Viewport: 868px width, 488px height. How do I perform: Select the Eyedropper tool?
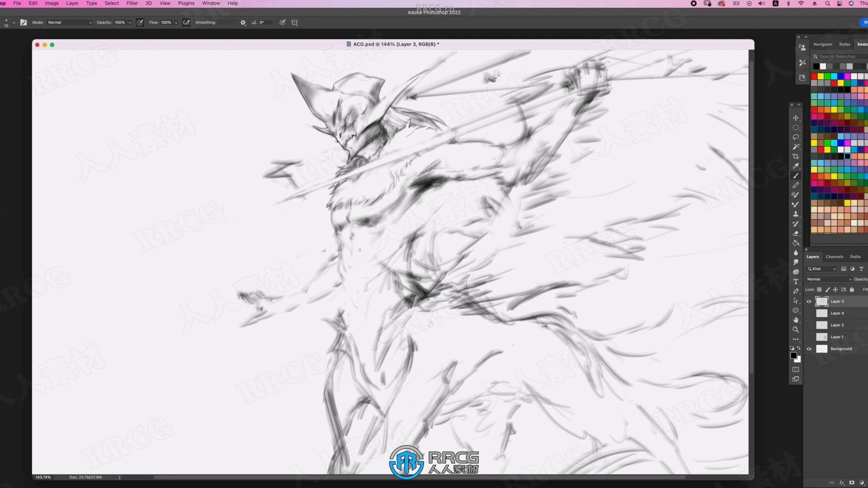[796, 166]
